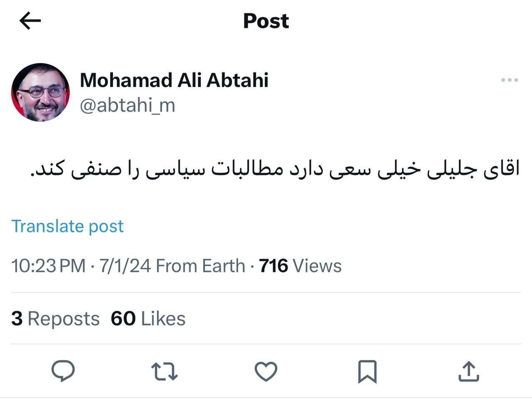Go back using the back arrow

click(29, 20)
